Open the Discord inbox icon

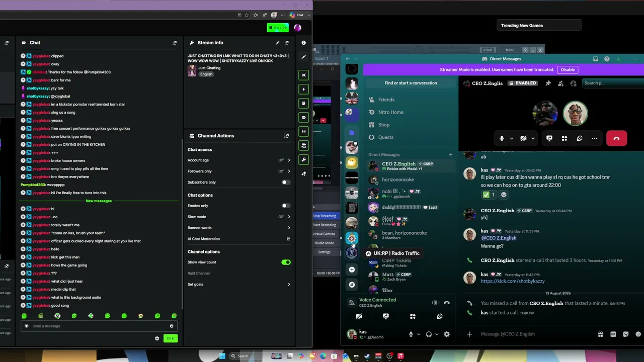coord(596,59)
